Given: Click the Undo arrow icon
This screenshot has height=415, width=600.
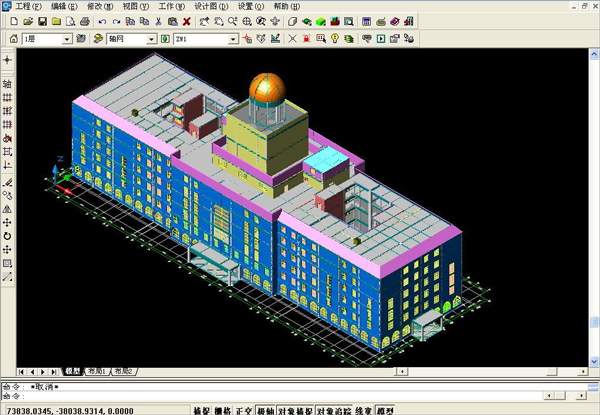Looking at the screenshot, I should coord(104,21).
